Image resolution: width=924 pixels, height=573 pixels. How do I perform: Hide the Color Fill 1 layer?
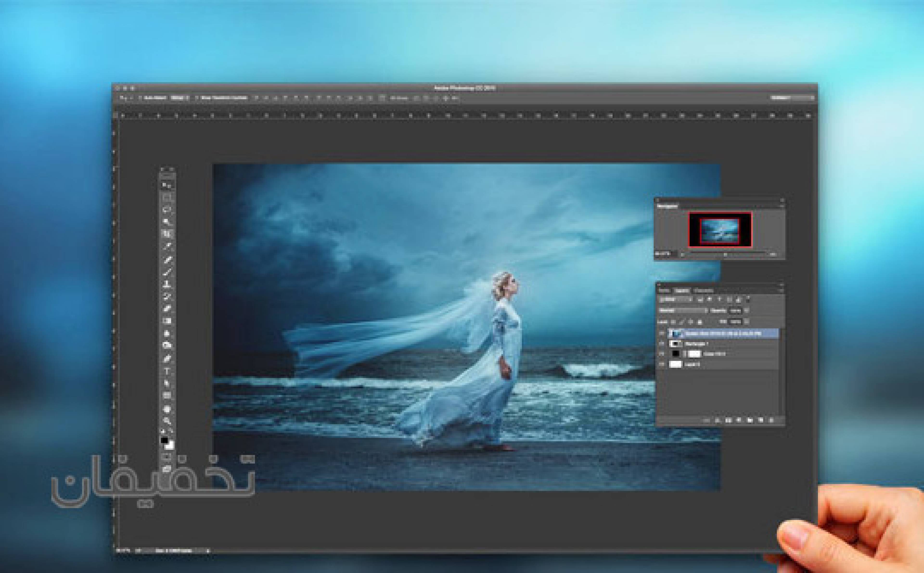(x=662, y=354)
